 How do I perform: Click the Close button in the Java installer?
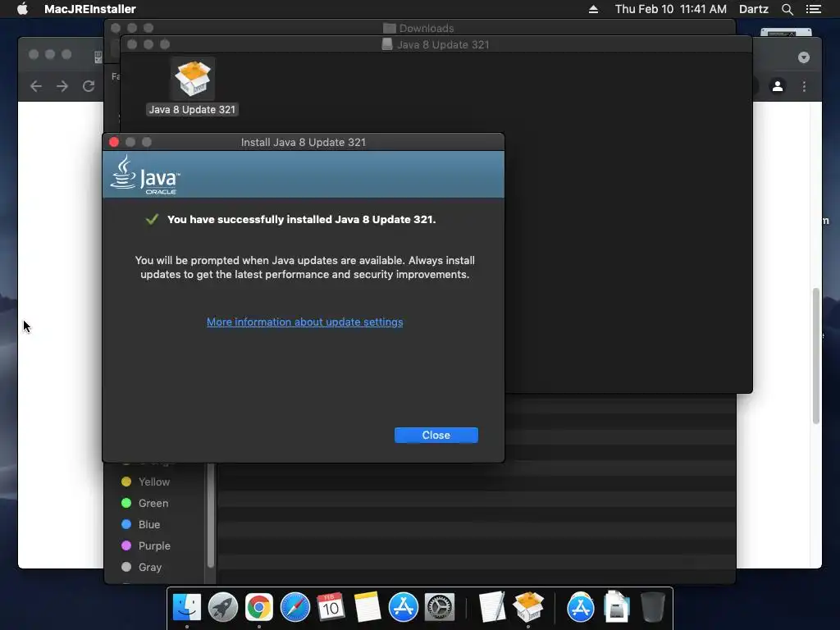coord(436,435)
